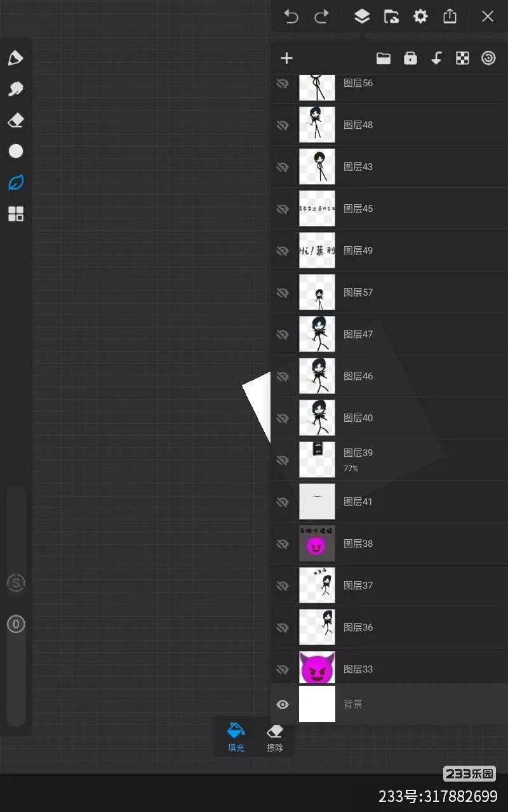Select the pen brush tool
Screen dimensions: 508x812
coord(15,58)
